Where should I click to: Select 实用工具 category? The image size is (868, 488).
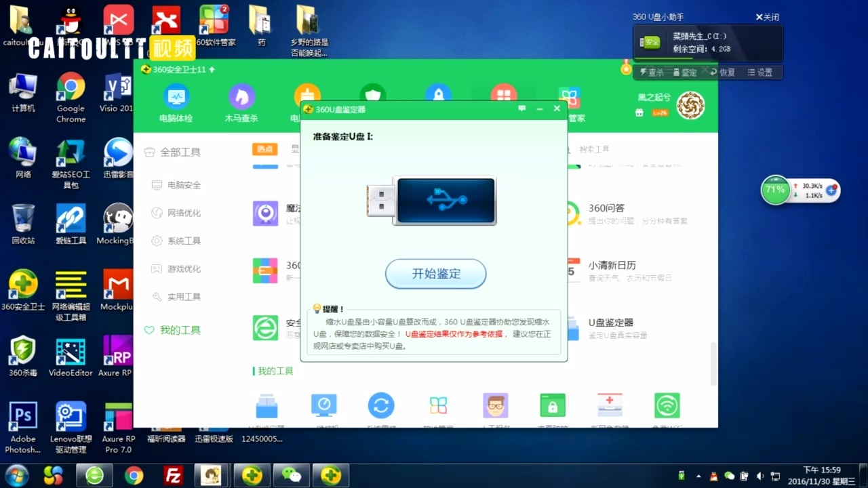[176, 297]
